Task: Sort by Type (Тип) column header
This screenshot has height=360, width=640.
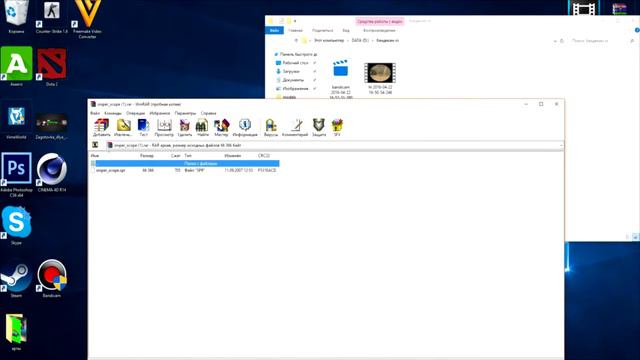Action: [188, 156]
